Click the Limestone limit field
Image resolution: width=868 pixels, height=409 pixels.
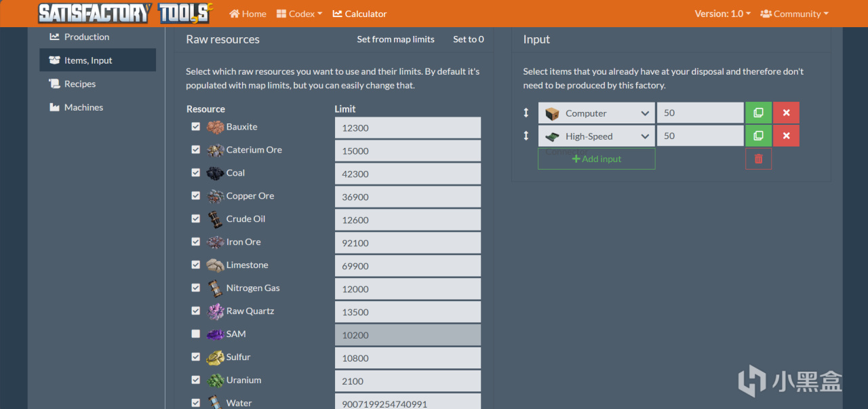(408, 266)
